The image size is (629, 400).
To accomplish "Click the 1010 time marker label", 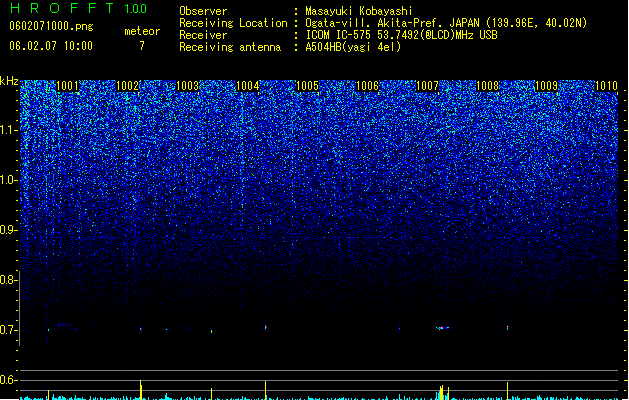I will [x=607, y=86].
